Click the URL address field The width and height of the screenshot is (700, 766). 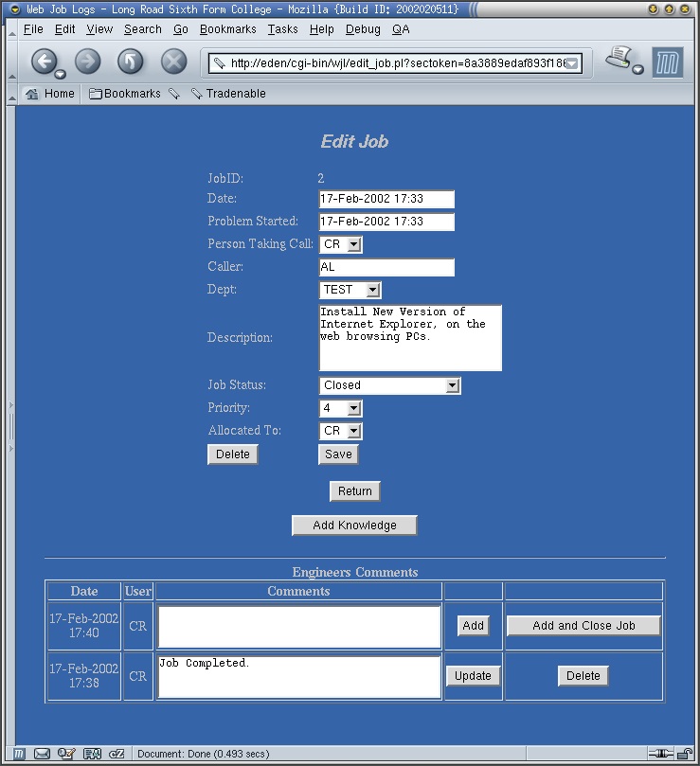pos(396,63)
